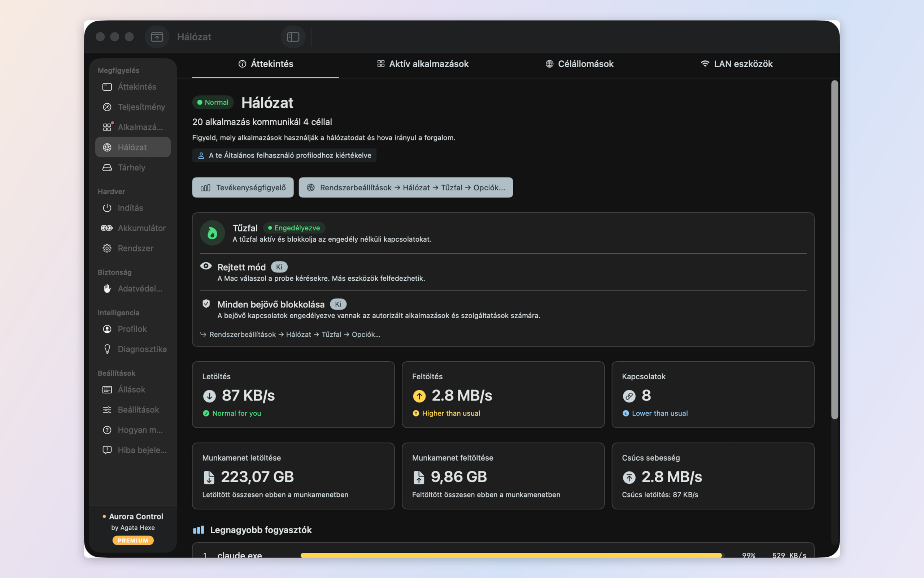Click the vertical scrollbar thumb
The image size is (924, 578).
coord(834,250)
